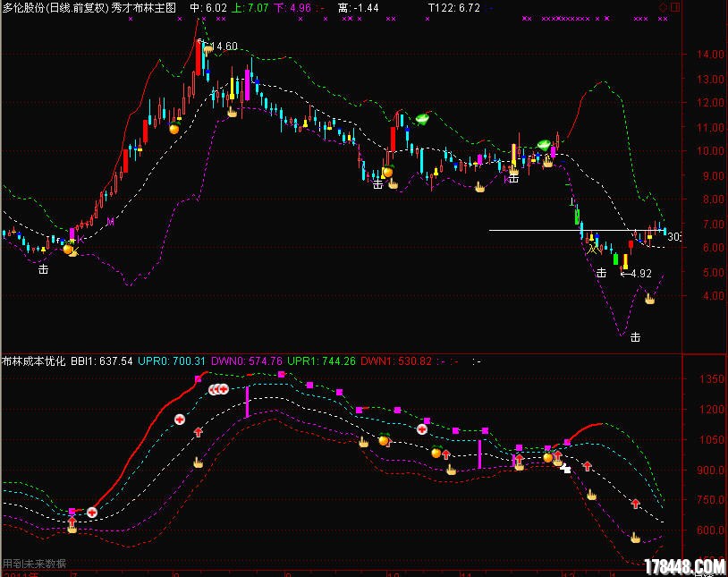
Task: Click the 900.0 indicator axis label
Action: [x=711, y=470]
